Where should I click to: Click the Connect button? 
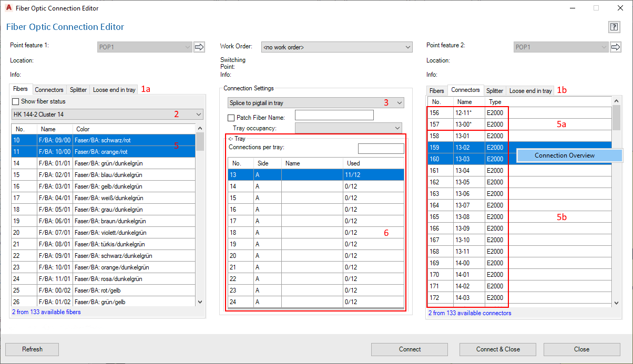click(x=410, y=349)
